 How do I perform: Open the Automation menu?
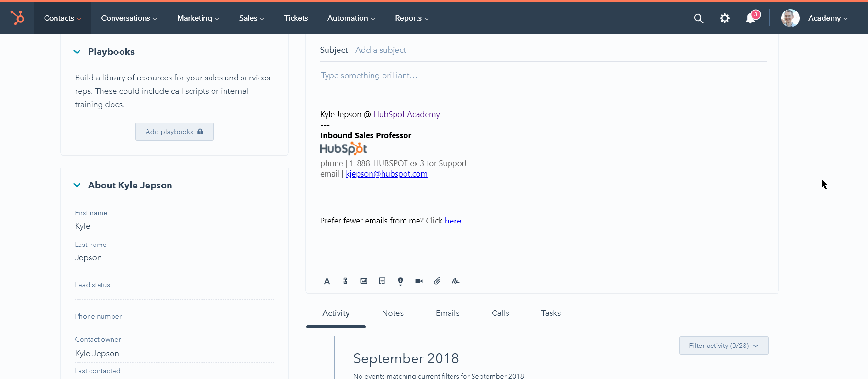[x=351, y=18]
